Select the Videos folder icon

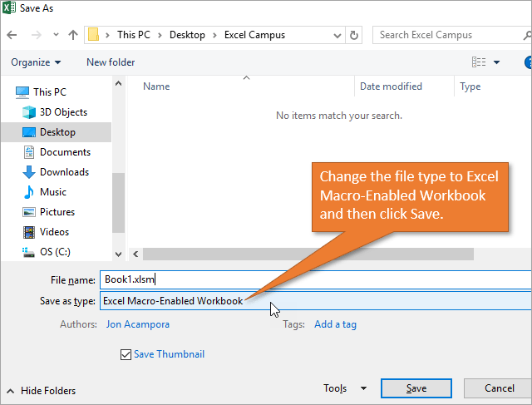tap(29, 232)
